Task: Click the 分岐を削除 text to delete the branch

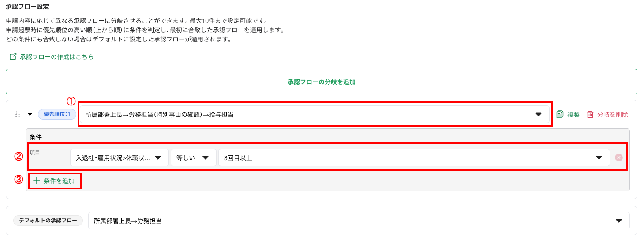Action: [613, 114]
